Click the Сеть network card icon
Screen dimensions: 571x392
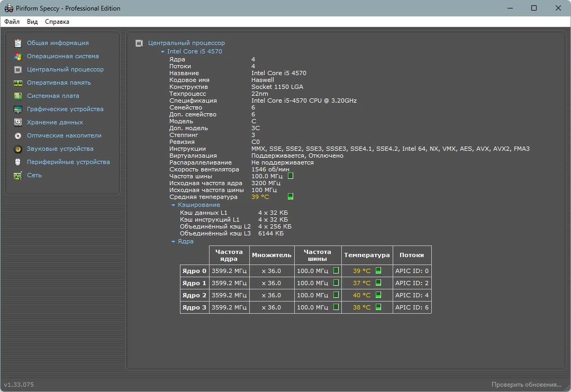pos(18,176)
